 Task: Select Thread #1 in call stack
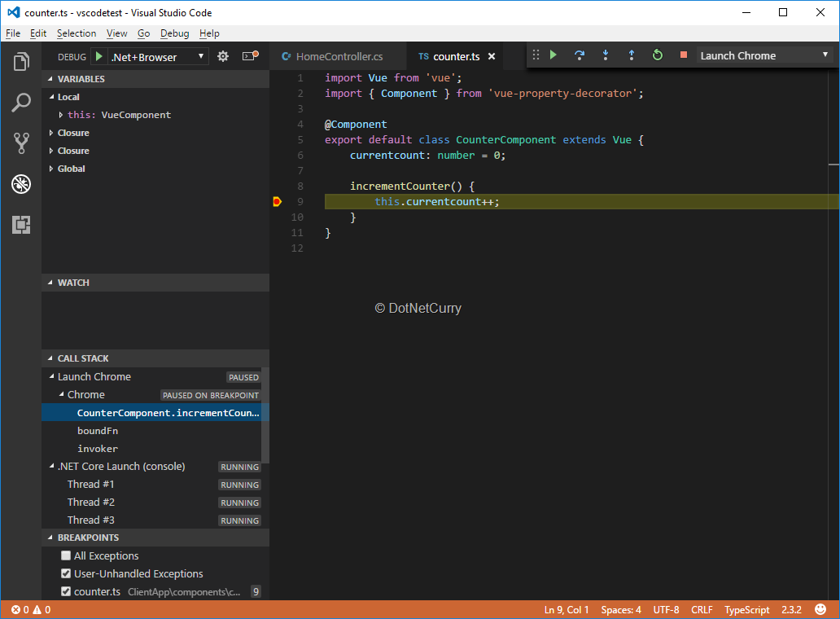coord(151,485)
